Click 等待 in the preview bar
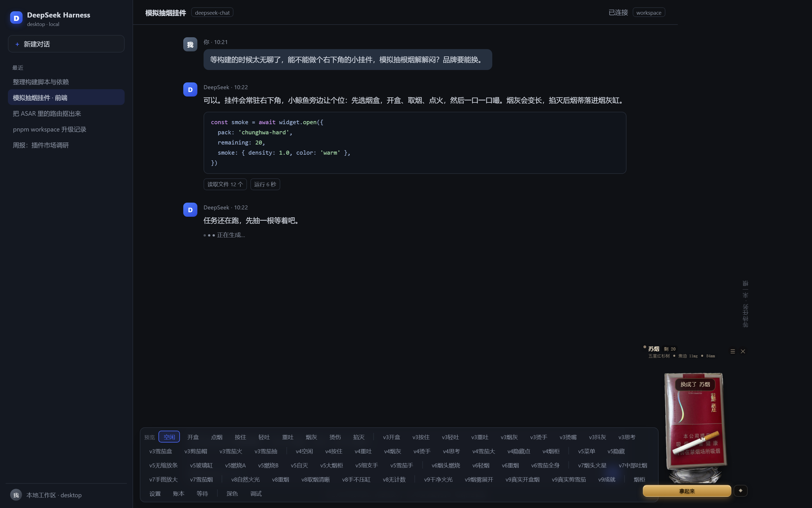Screen dimensions: 812x508 click(x=202, y=494)
